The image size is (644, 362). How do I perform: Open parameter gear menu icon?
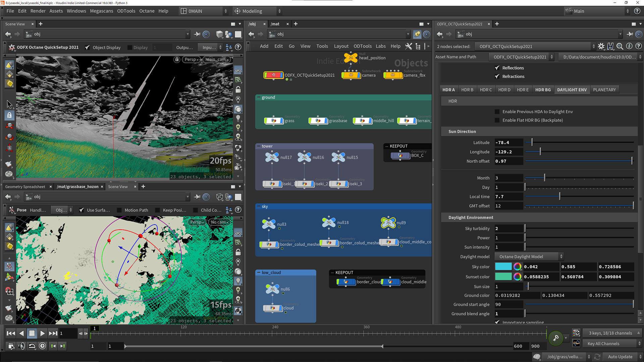point(601,47)
